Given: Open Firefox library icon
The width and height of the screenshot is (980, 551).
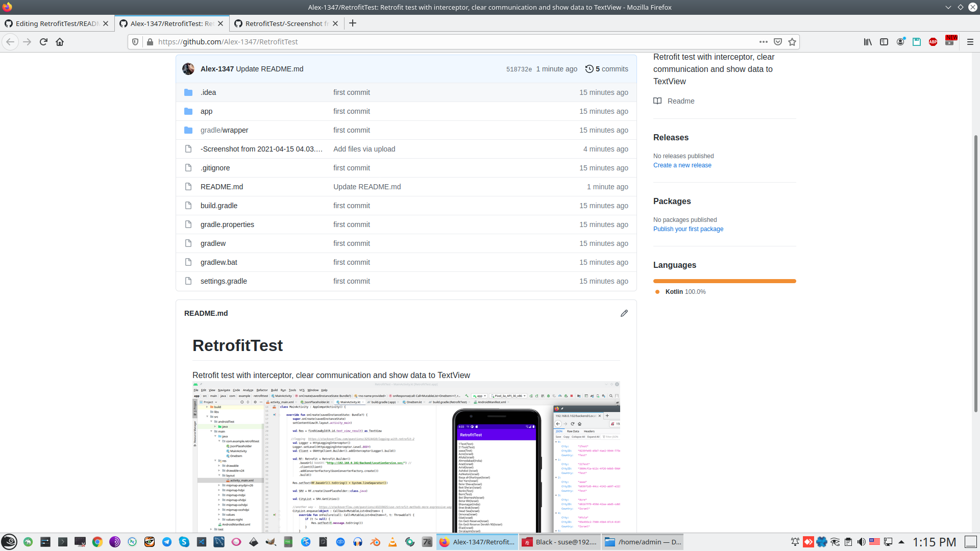Looking at the screenshot, I should coord(867,42).
